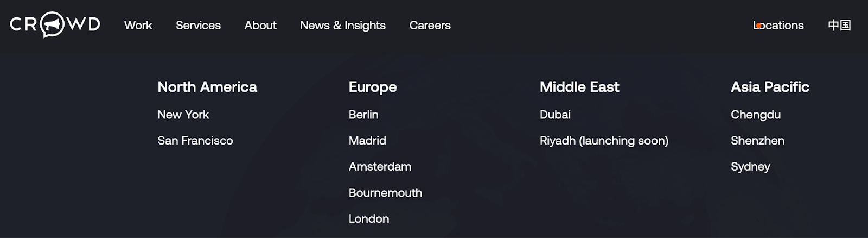Screen dimensions: 868x238
Task: Choose Sydney under Asia Pacific
Action: pos(750,167)
